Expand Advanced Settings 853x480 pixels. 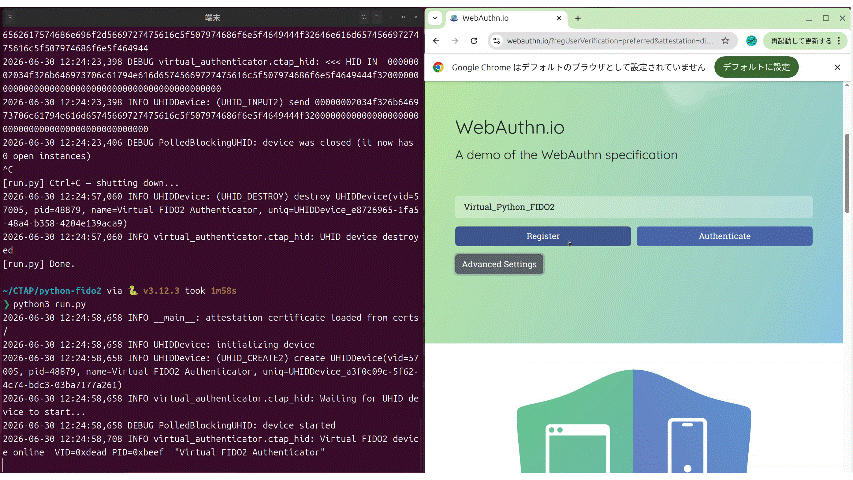[499, 264]
